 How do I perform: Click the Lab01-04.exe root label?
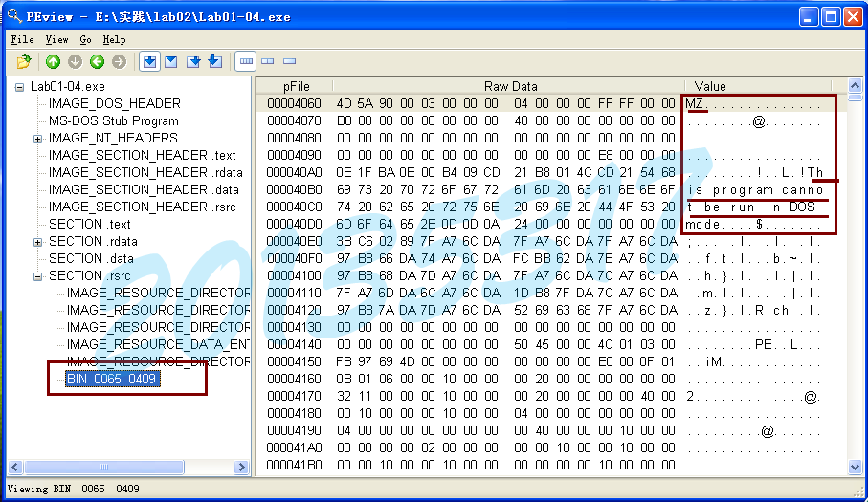[x=68, y=86]
